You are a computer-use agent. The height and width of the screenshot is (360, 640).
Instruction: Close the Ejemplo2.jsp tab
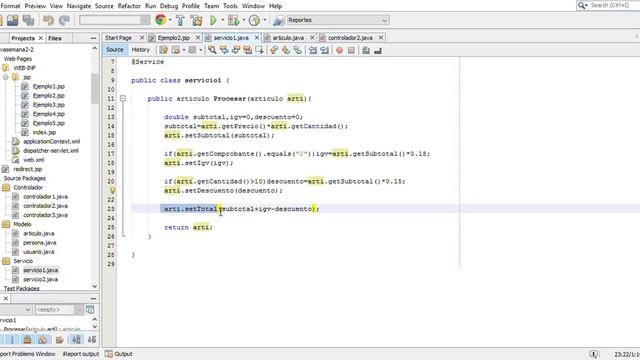click(x=198, y=38)
